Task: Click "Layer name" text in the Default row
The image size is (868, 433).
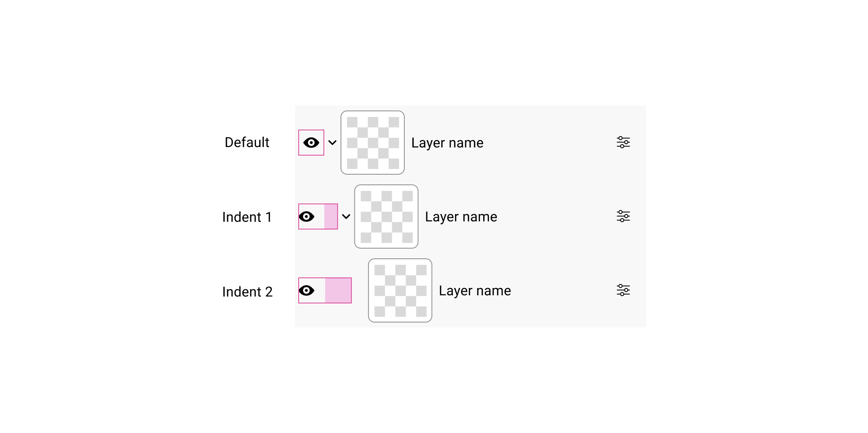Action: [x=447, y=143]
